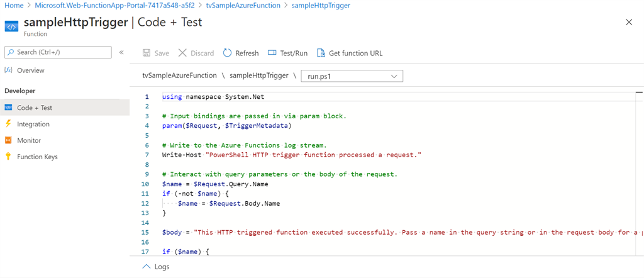Open the run.ps1 file dropdown
The image size is (644, 278).
[352, 76]
